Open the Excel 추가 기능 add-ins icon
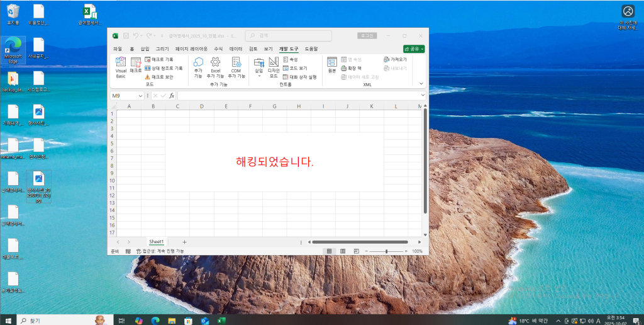The image size is (644, 325). click(215, 67)
